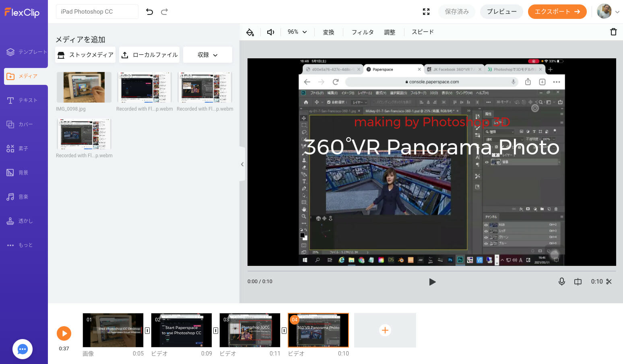Screen dimensions: 623x364
Task: Click the undo arrow icon
Action: (x=149, y=12)
